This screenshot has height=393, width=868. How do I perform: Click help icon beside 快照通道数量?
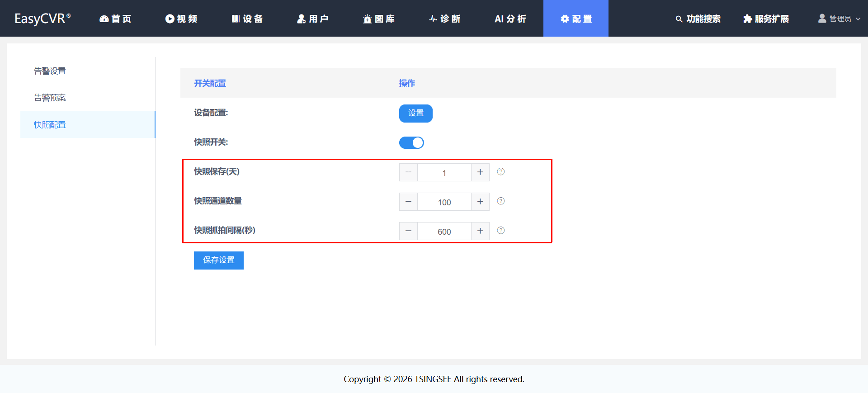point(500,201)
